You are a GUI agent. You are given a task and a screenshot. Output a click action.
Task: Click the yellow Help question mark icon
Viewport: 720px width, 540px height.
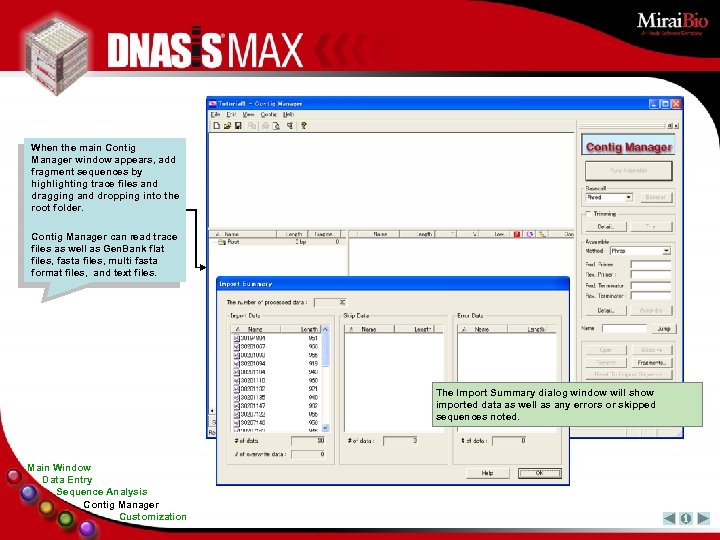coord(304,125)
